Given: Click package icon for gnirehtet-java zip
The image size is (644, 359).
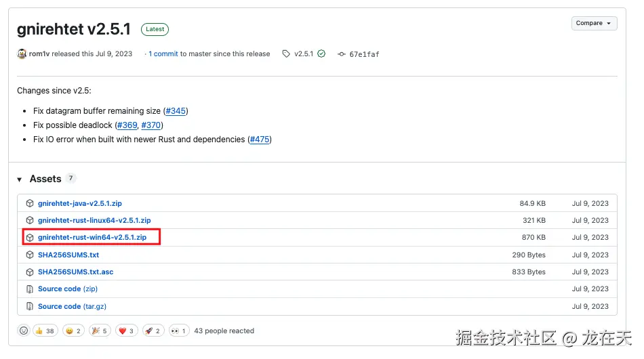Looking at the screenshot, I should 30,203.
